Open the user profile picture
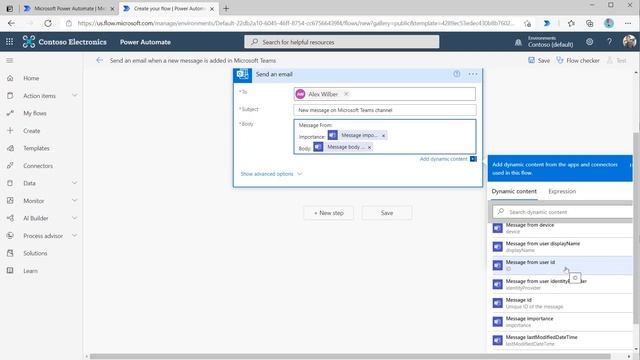Screen dimensions: 640x360 [629, 42]
